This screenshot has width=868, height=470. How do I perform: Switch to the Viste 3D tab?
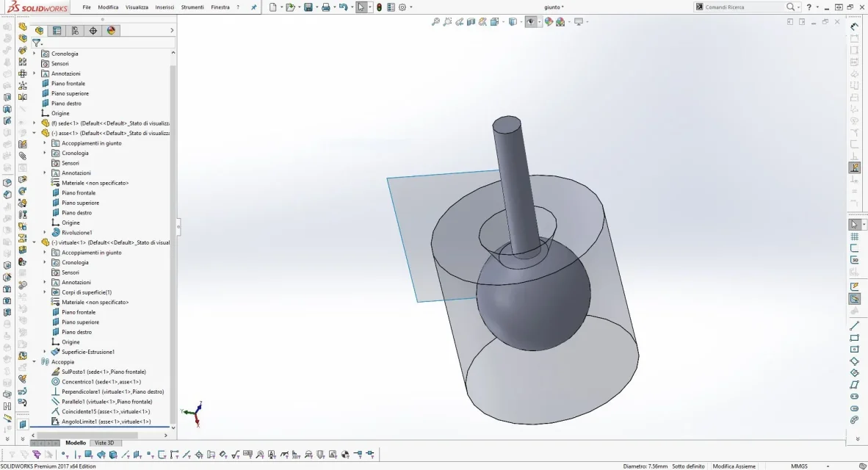[104, 443]
